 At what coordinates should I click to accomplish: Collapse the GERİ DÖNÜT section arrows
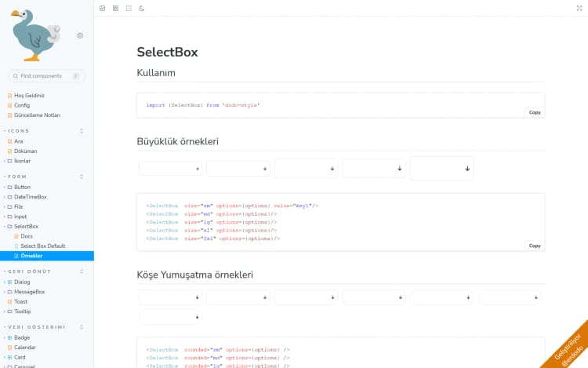coord(82,271)
